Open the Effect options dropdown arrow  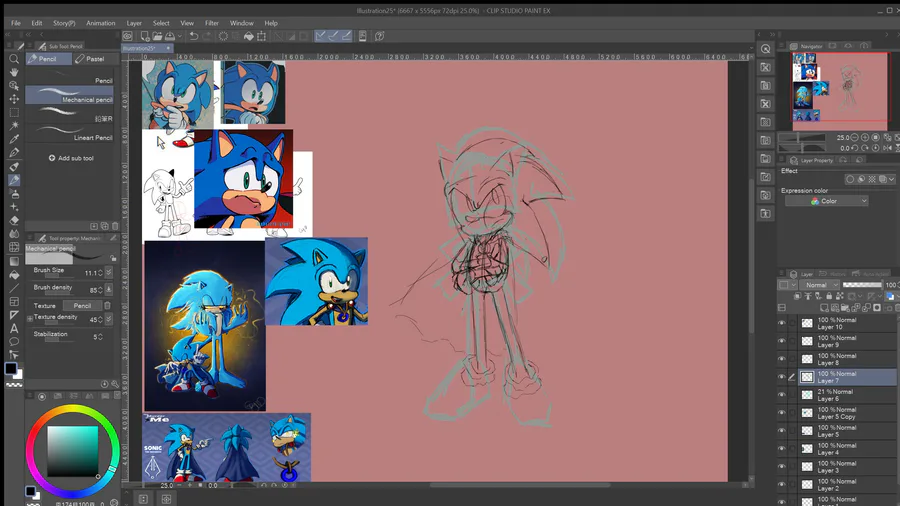click(x=891, y=180)
